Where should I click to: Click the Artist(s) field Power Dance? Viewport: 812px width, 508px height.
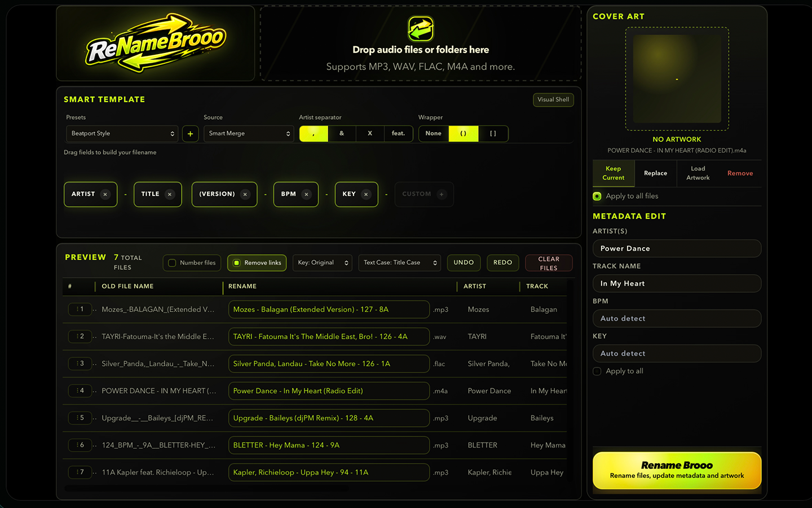(677, 248)
